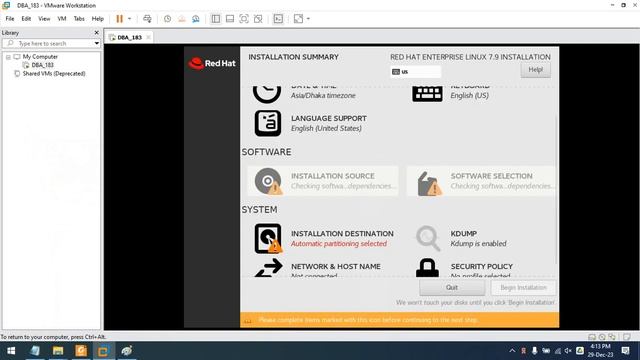Toggle the thumbnail bar view icon
The height and width of the screenshot is (360, 640).
click(x=230, y=19)
